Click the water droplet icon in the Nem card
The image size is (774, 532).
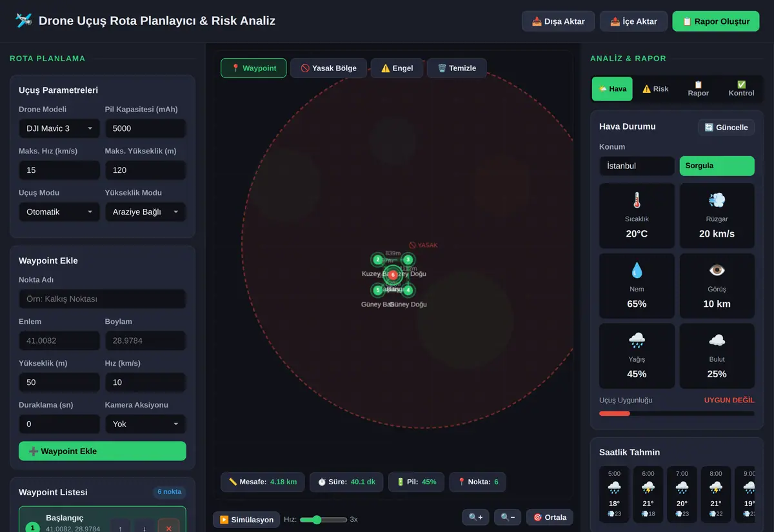pos(637,270)
